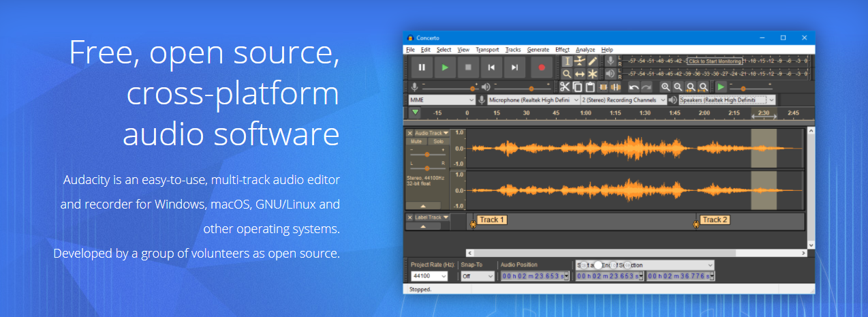This screenshot has width=868, height=317.
Task: Fit selection to window width
Action: [691, 87]
